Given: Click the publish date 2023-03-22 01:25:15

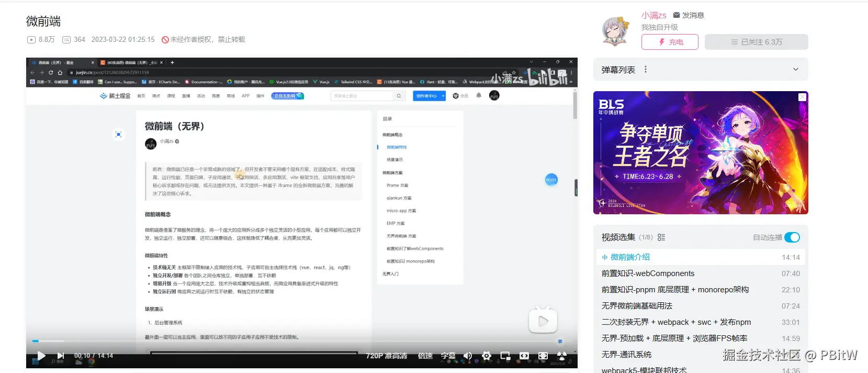Looking at the screenshot, I should pos(123,39).
